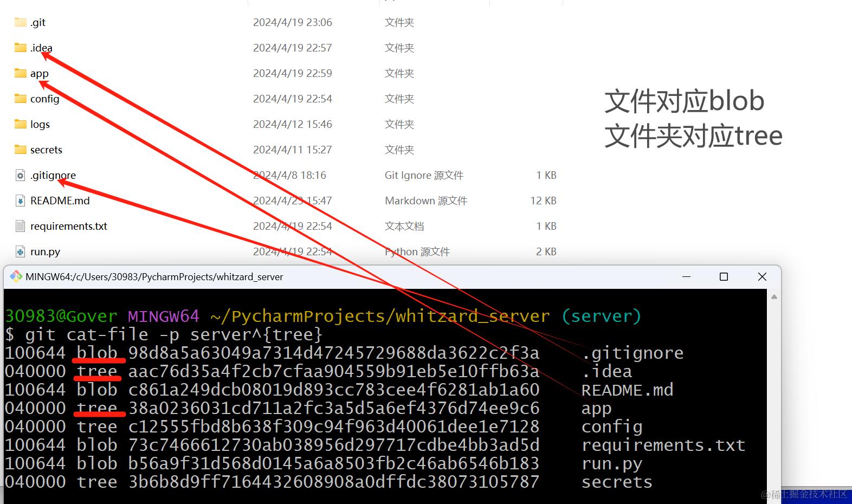Image resolution: width=852 pixels, height=504 pixels.
Task: Click hash c861a249dcb0 of README.md blob
Action: click(334, 390)
